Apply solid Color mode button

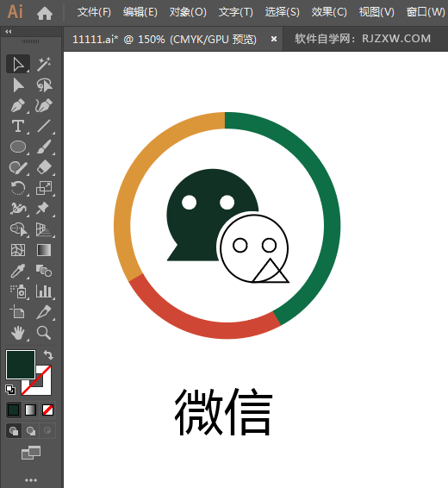(x=14, y=410)
